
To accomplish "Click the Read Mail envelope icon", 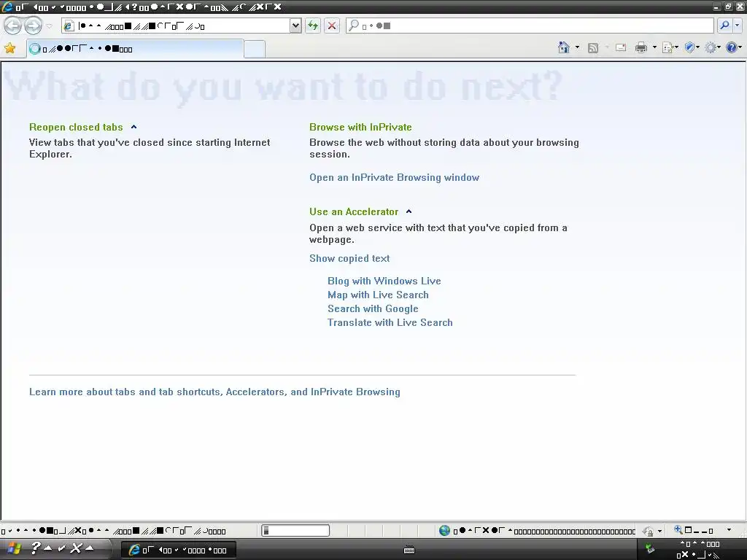I will tap(621, 47).
